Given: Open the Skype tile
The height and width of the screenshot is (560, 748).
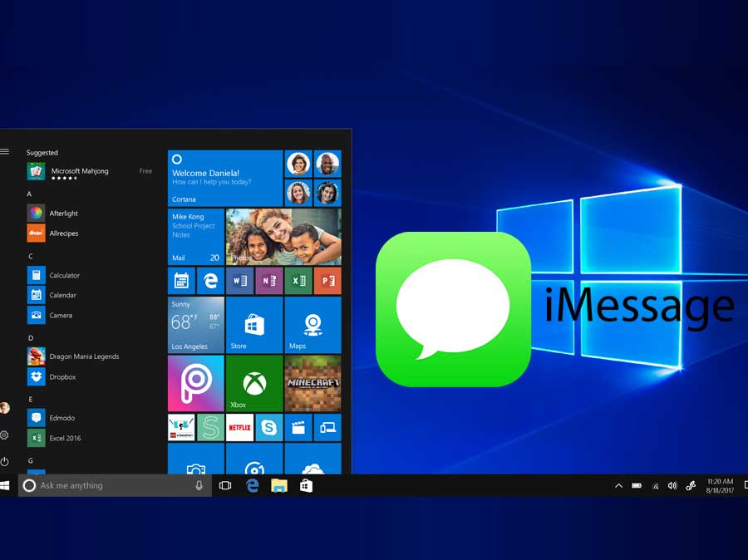Looking at the screenshot, I should 269,427.
